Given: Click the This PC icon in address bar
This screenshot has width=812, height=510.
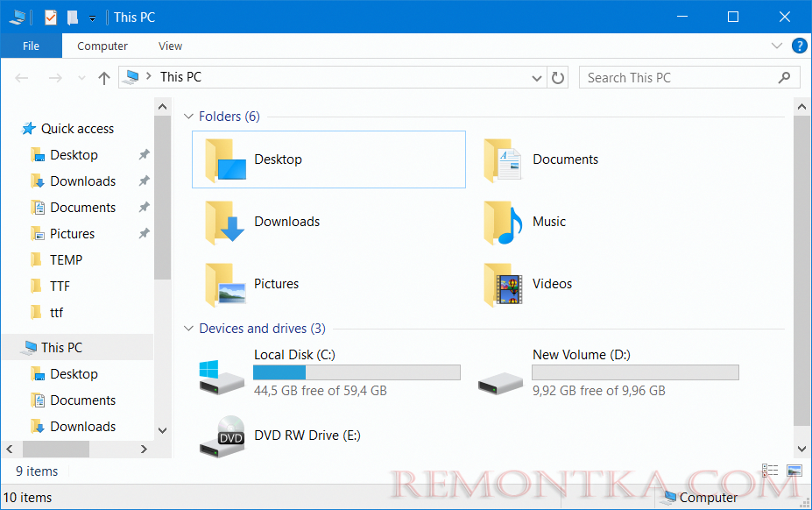Looking at the screenshot, I should point(132,77).
